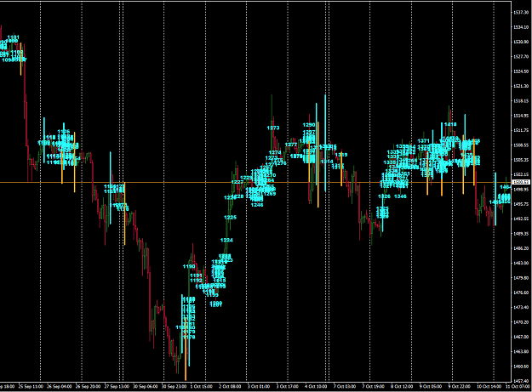This screenshot has width=532, height=392.
Task: Select trade label 1346
Action: click(400, 196)
